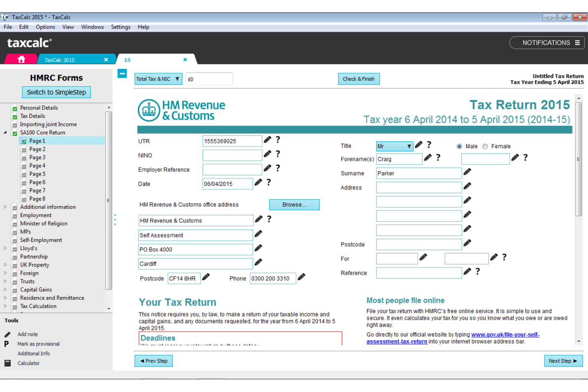Click the pencil icon beside Employer Reference

tap(268, 168)
